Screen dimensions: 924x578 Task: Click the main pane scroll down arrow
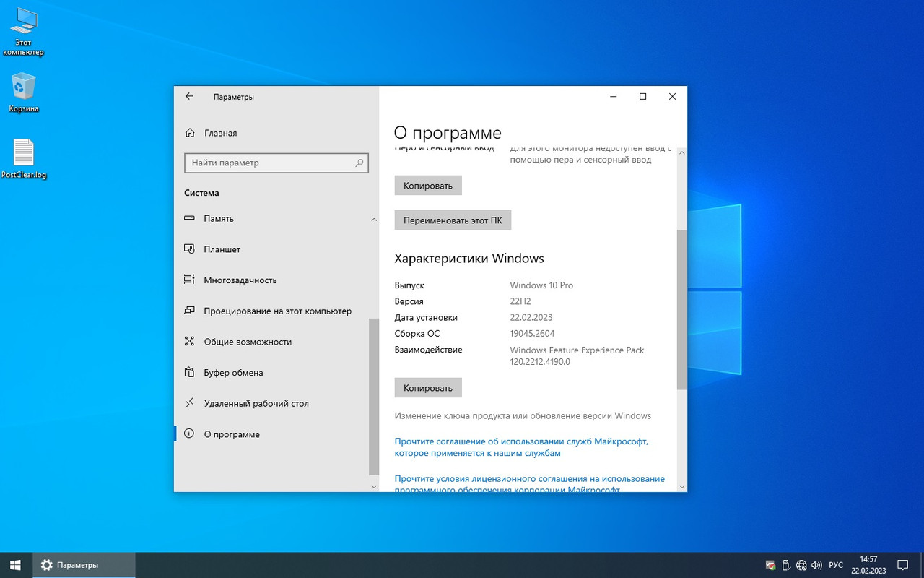point(682,487)
